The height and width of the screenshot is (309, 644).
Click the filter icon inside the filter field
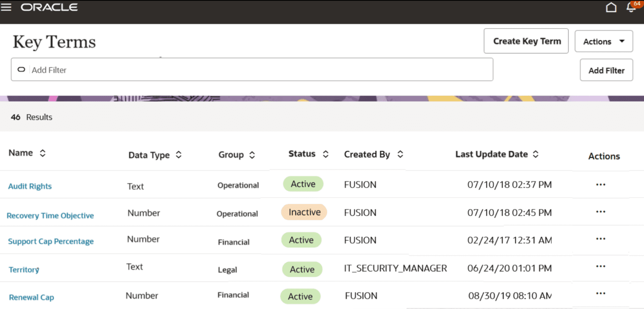point(21,69)
